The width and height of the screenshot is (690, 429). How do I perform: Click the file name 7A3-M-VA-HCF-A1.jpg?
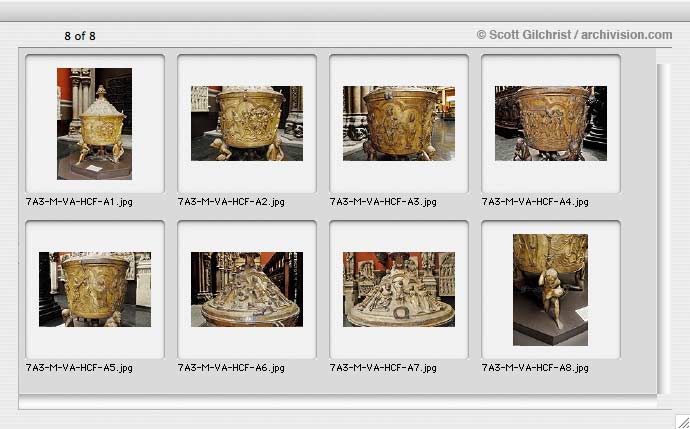[79, 202]
